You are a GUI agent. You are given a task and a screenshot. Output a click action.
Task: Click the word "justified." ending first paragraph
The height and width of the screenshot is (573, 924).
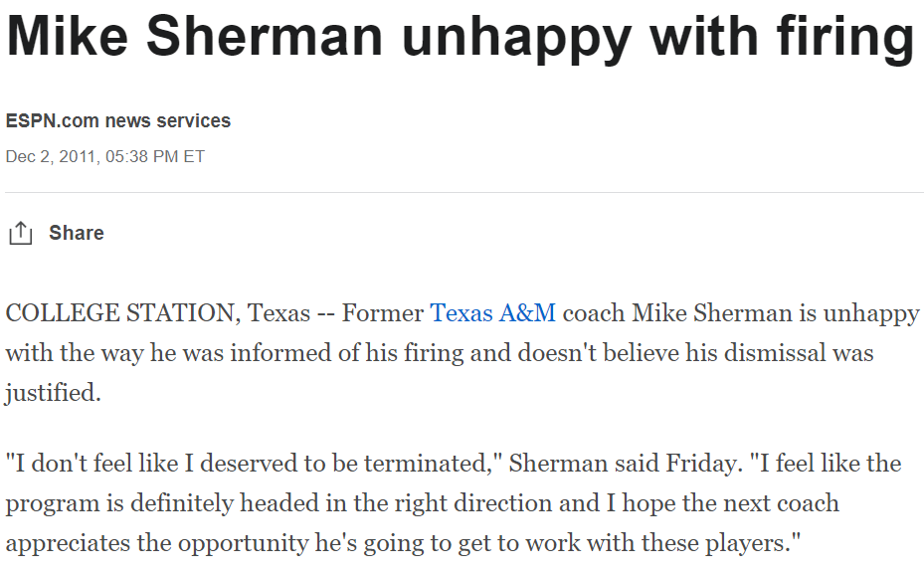pyautogui.click(x=54, y=392)
